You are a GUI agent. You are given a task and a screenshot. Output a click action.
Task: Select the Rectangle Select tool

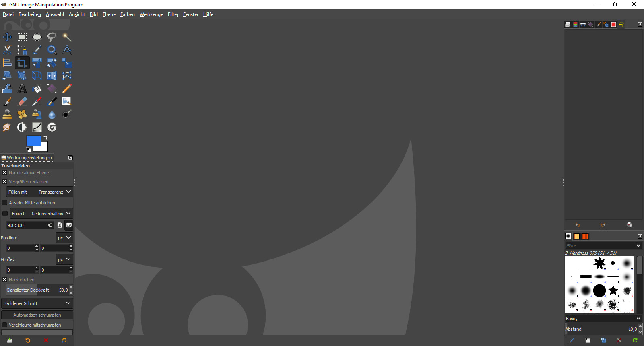(x=22, y=37)
